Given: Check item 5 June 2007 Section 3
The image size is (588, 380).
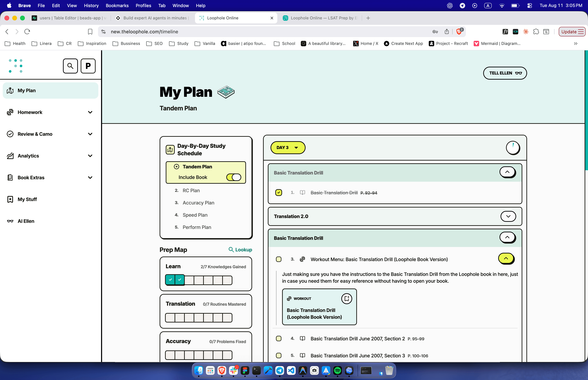Looking at the screenshot, I should click(279, 356).
